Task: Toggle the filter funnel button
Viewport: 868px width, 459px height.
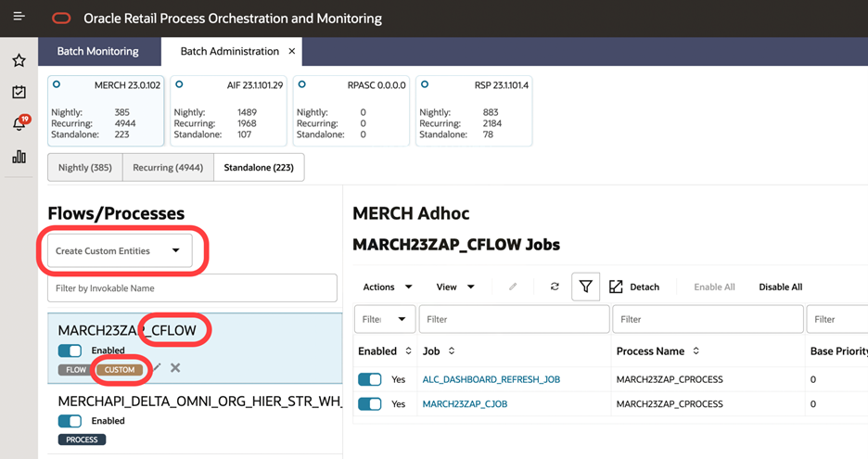Action: pyautogui.click(x=586, y=287)
